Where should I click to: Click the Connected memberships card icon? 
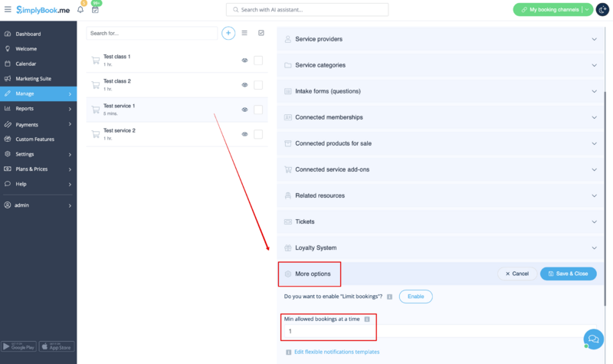(x=288, y=117)
